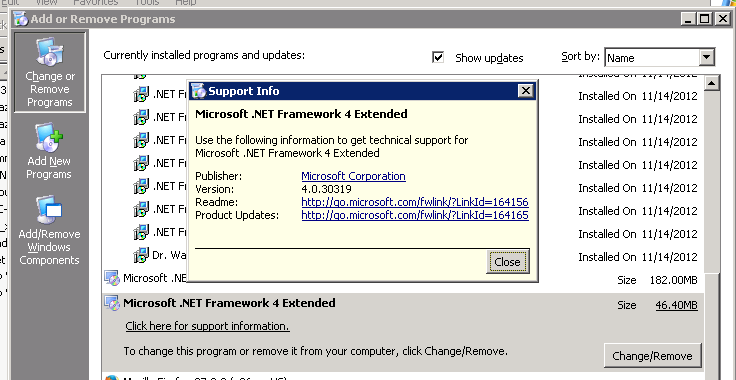Click the Support Info dialog title icon

tap(199, 91)
